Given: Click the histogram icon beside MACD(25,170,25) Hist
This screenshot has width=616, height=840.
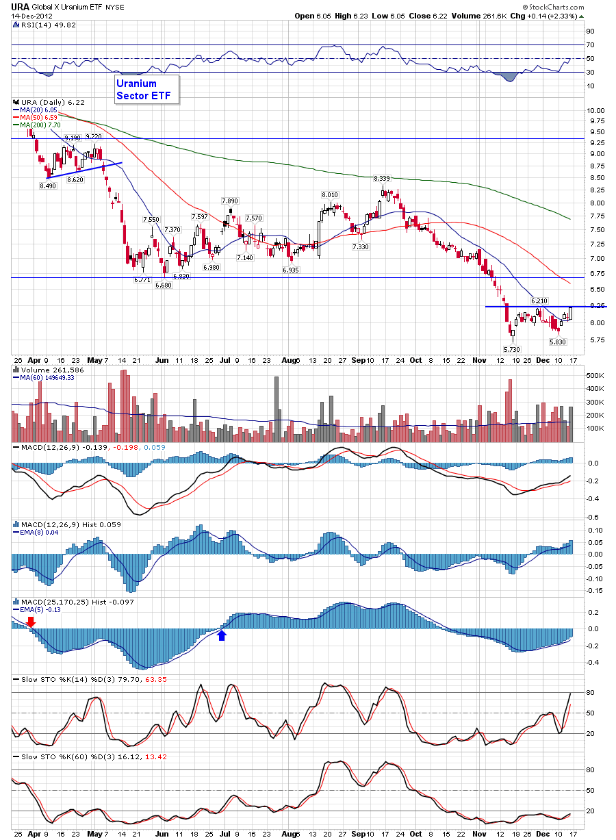Looking at the screenshot, I should coord(15,602).
